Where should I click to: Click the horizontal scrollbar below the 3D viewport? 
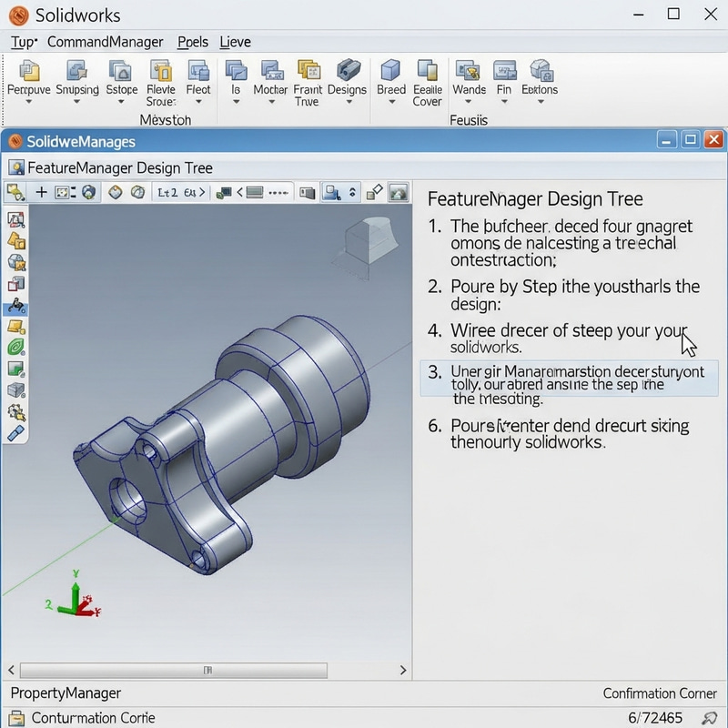tap(210, 668)
